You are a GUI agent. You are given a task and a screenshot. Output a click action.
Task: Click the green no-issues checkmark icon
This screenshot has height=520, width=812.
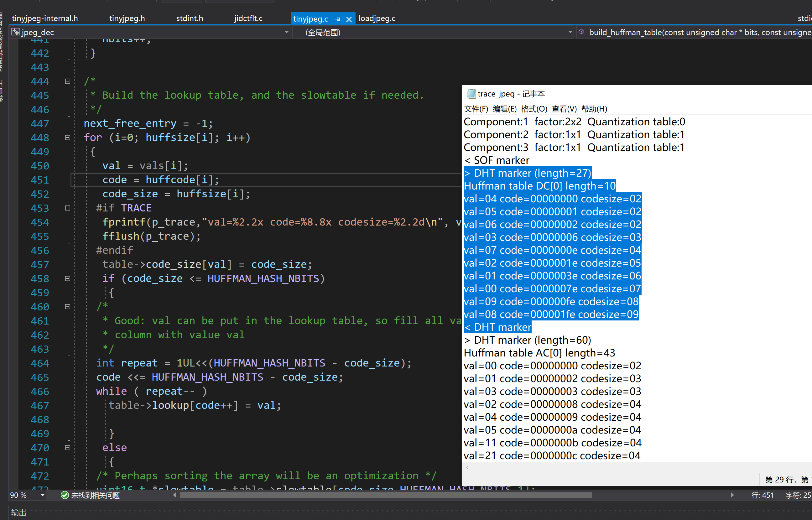tap(65, 495)
